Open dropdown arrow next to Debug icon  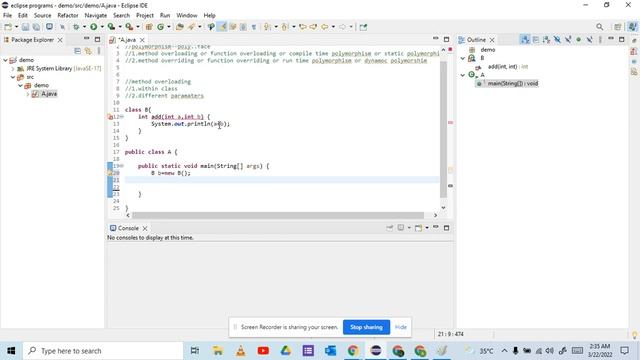click(84, 27)
